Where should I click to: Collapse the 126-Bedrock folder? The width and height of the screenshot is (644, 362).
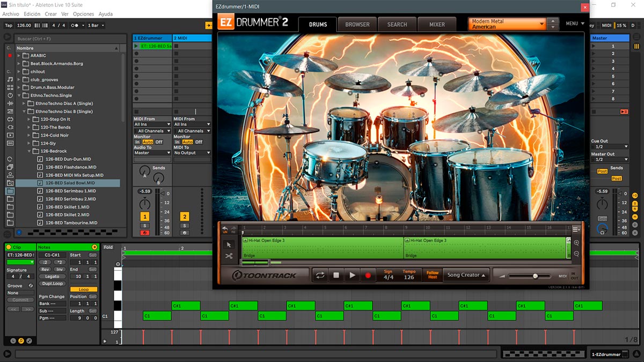point(29,151)
